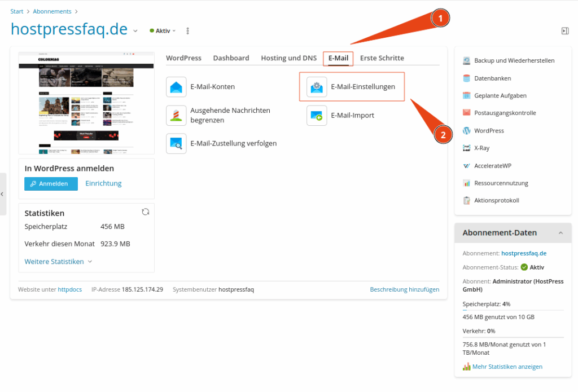Open the Aktiv status dropdown

point(163,31)
